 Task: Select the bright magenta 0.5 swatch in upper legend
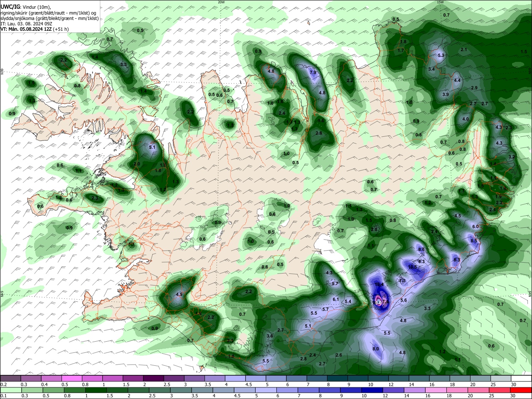pyautogui.click(x=71, y=378)
